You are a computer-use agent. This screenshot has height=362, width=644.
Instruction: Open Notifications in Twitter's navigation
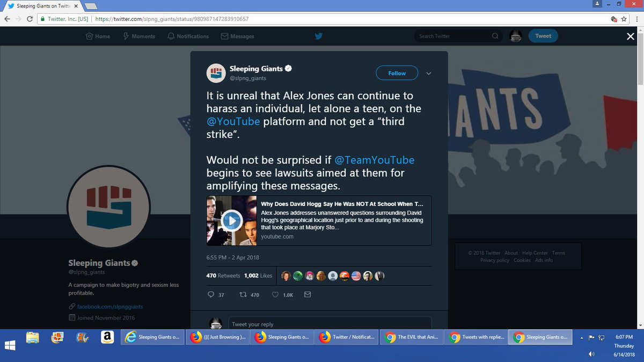[x=188, y=36]
